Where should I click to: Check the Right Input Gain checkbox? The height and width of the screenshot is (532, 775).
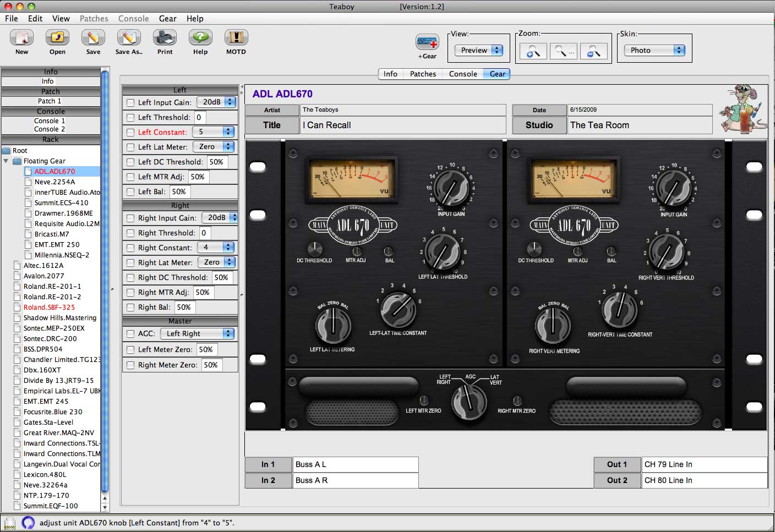(130, 218)
